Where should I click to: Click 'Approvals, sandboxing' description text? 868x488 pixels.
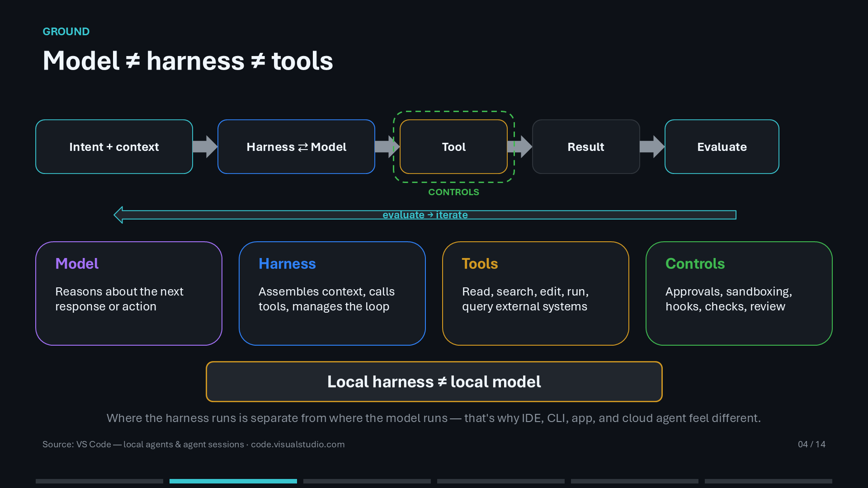(729, 299)
